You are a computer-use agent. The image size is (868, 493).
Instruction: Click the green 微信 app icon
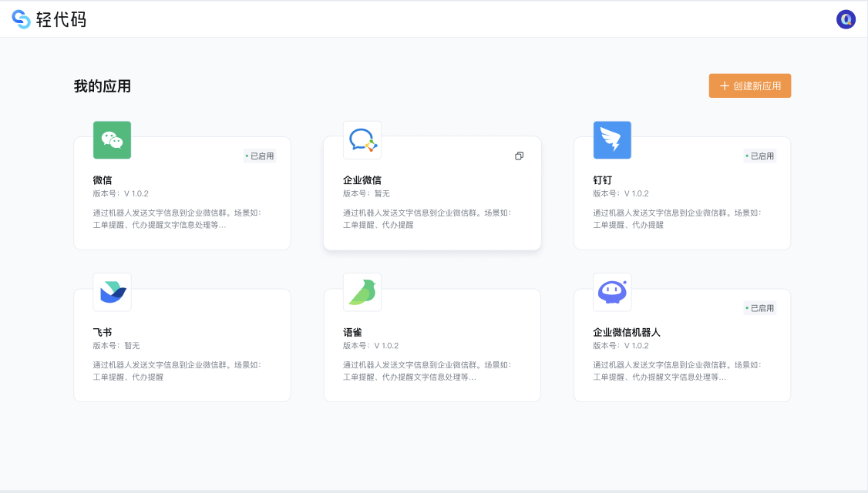112,140
